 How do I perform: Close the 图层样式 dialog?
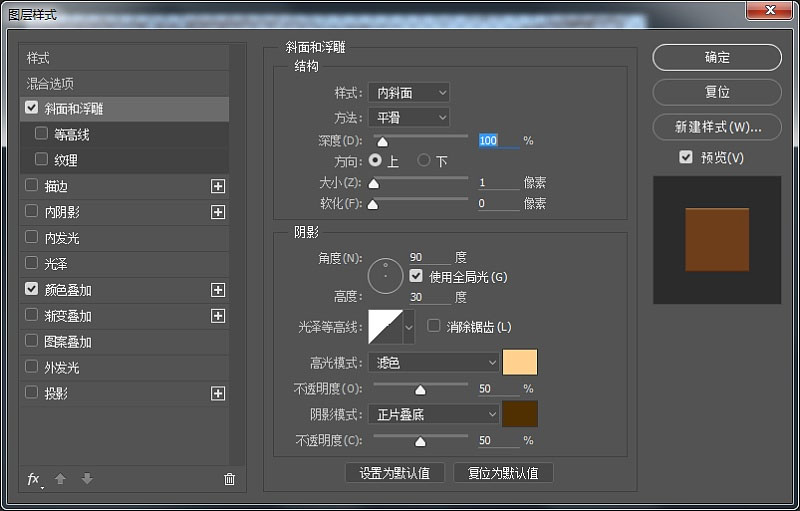pos(770,10)
